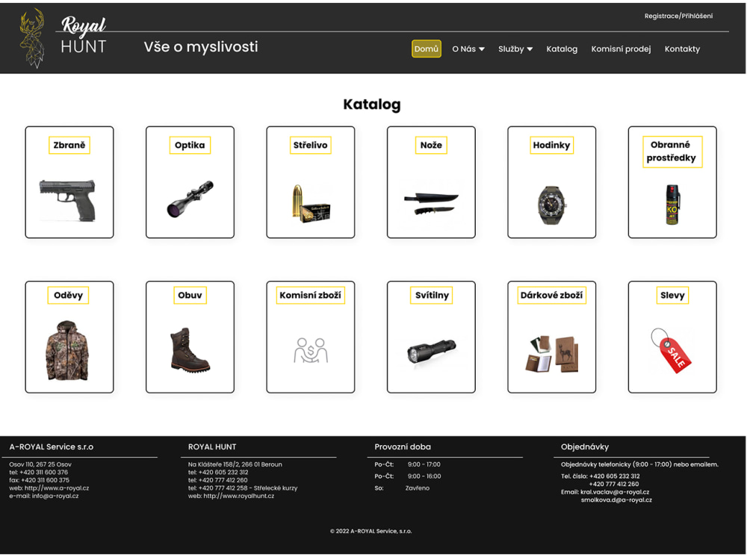Screen dimensions: 747x560
Task: Open the Slevy category label
Action: click(672, 295)
